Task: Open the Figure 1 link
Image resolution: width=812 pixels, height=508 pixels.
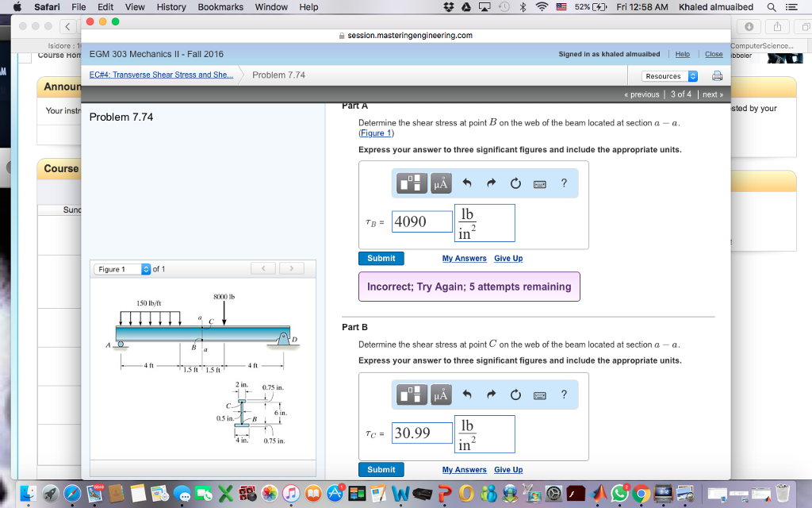Action: (x=376, y=133)
